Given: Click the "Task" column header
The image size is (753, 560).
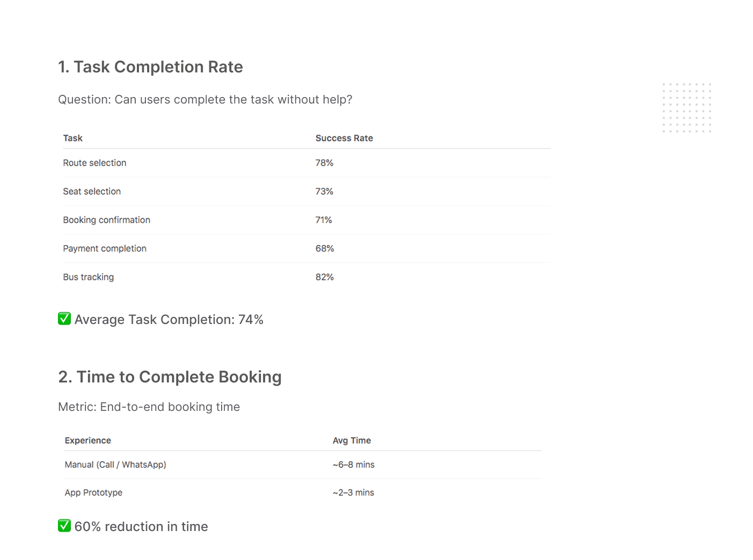Looking at the screenshot, I should click(73, 138).
